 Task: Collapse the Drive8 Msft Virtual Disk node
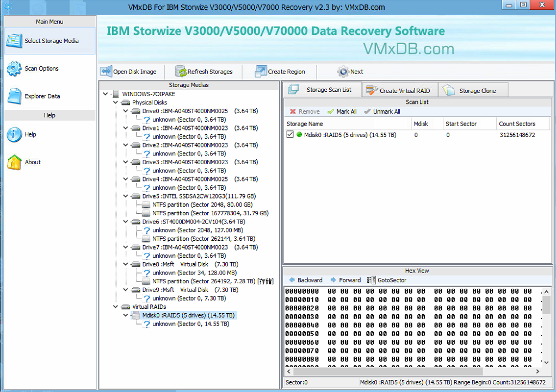coord(126,264)
